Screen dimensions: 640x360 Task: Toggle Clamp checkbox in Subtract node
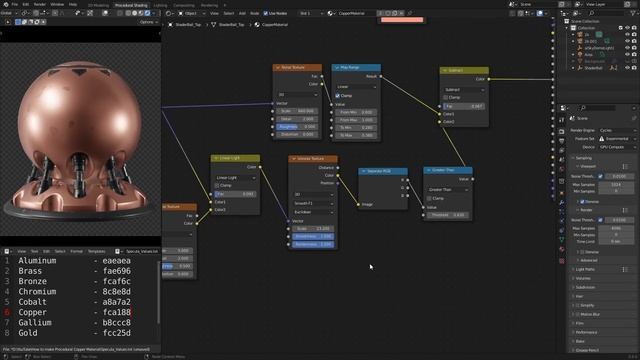coord(445,98)
